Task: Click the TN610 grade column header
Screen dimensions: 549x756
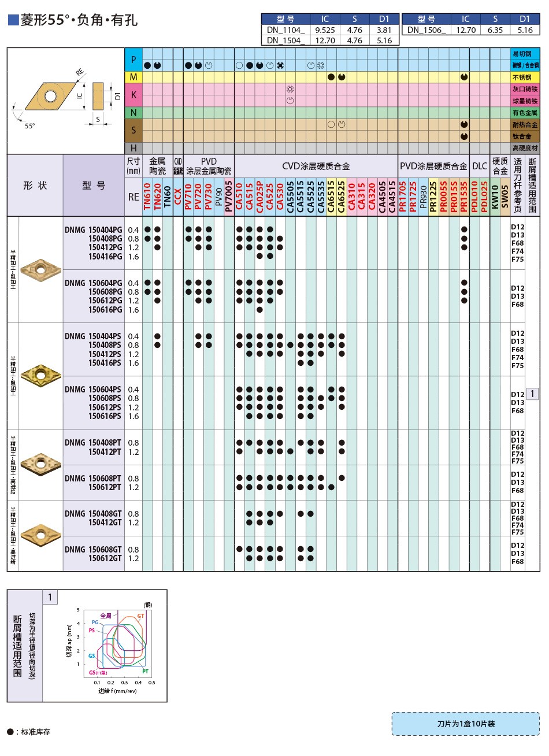Action: pos(147,197)
